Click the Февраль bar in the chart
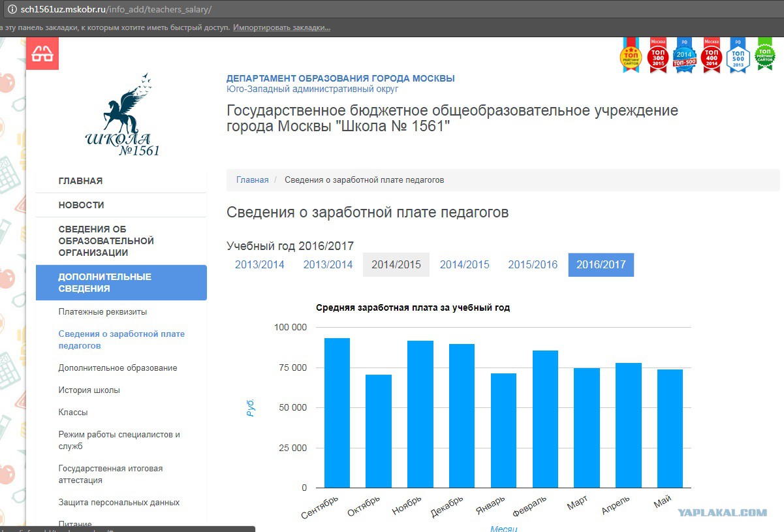This screenshot has height=532, width=784. coord(545,419)
